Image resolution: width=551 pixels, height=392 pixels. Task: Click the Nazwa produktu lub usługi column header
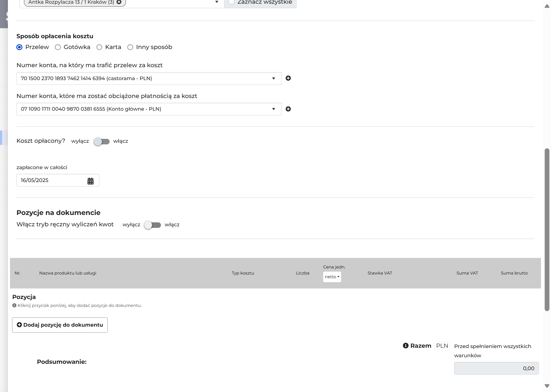68,273
